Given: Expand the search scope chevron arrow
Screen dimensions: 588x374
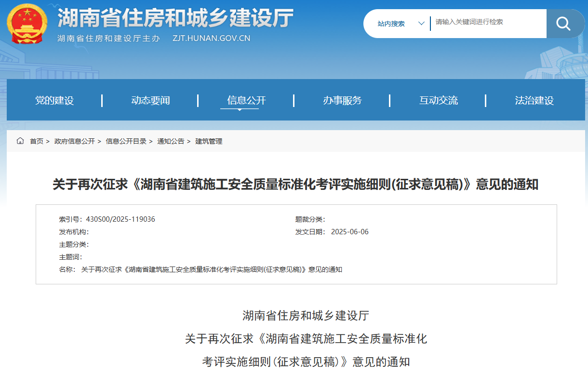Looking at the screenshot, I should coord(421,24).
